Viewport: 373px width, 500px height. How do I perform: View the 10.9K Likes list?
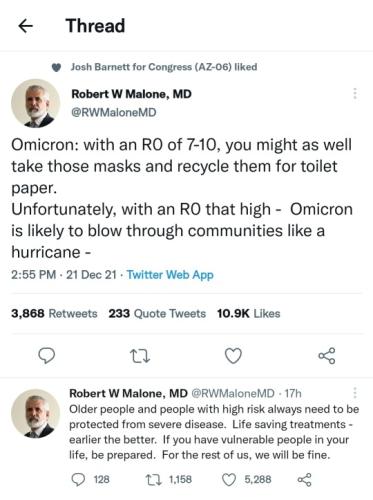click(248, 313)
